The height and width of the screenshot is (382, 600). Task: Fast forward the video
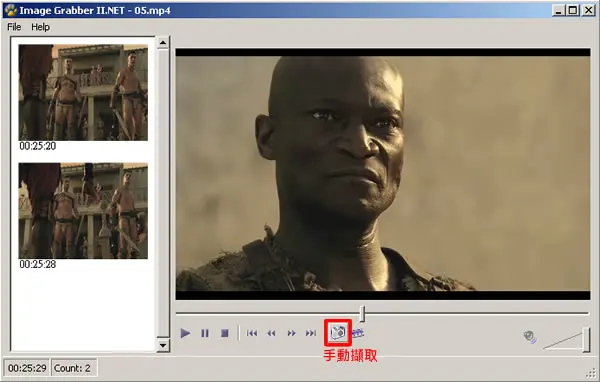(292, 333)
